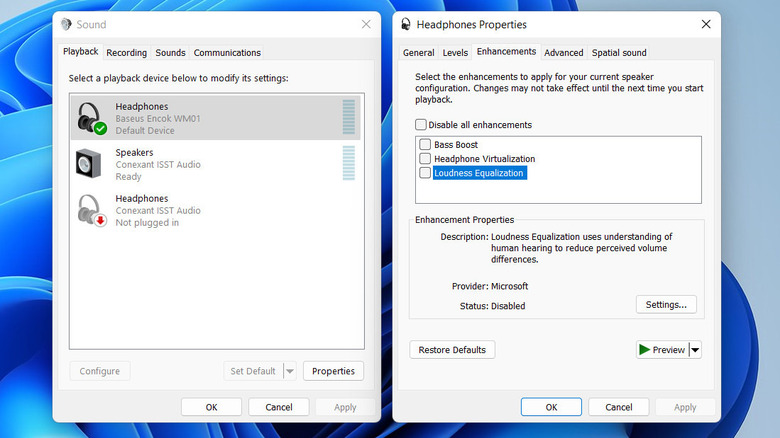Screen dimensions: 780x438
Task: Tick the Loudness Equalization checkbox
Action: pos(425,173)
